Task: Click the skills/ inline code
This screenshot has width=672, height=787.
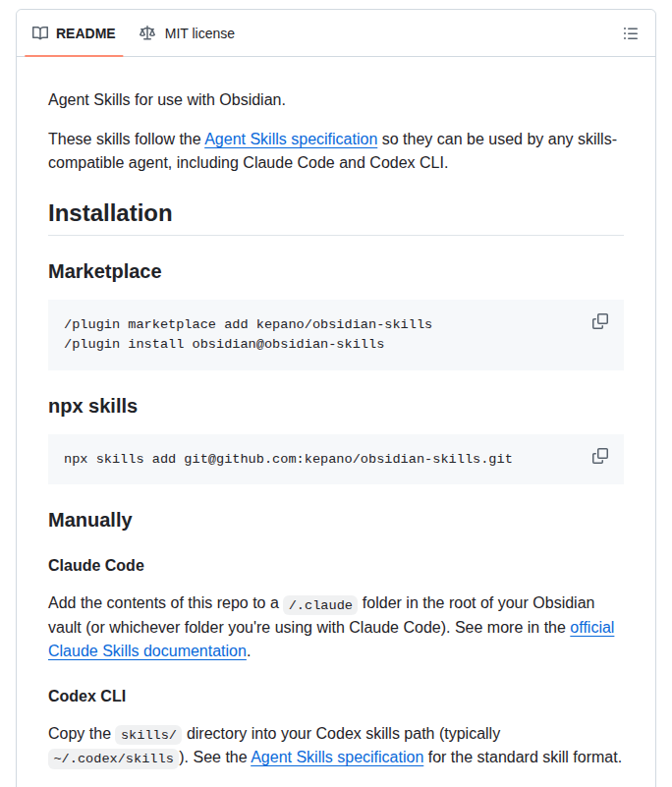Action: pyautogui.click(x=148, y=735)
